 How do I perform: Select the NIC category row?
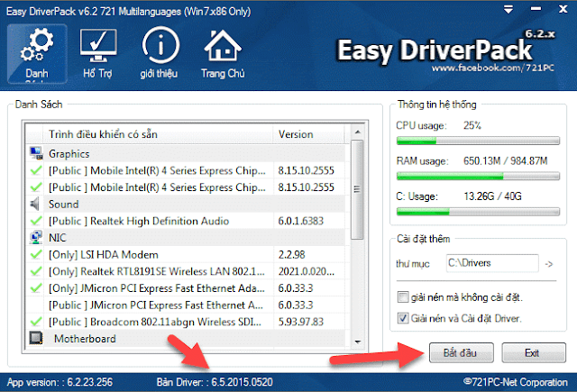(187, 238)
